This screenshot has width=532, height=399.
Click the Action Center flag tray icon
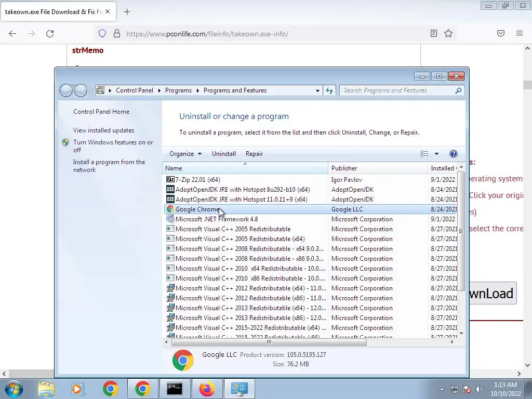tap(467, 389)
